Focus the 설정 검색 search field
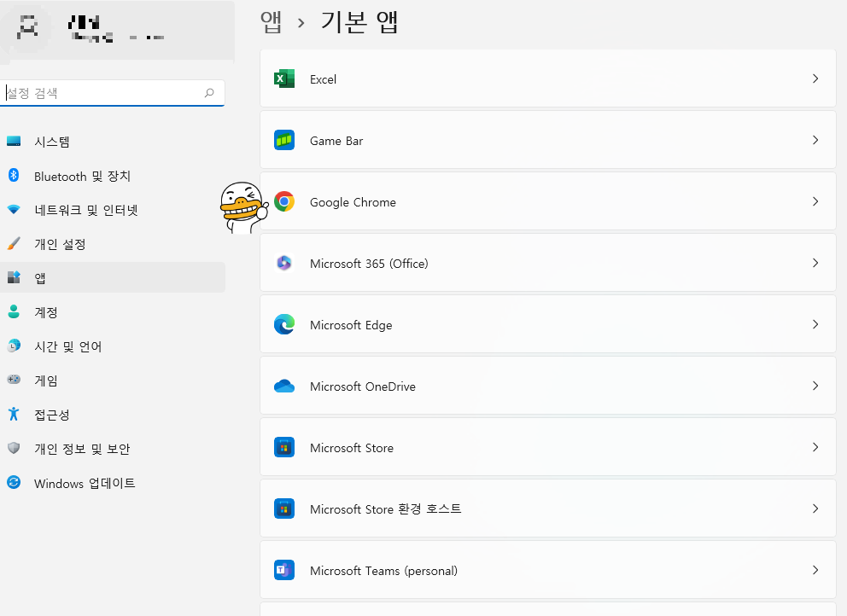 click(x=113, y=93)
